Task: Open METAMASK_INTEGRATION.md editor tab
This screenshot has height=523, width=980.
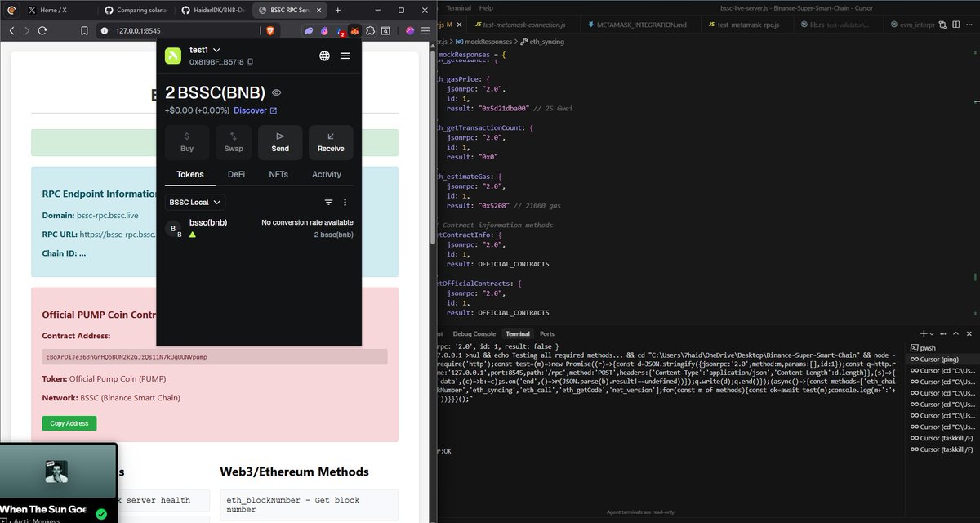Action: click(x=639, y=25)
